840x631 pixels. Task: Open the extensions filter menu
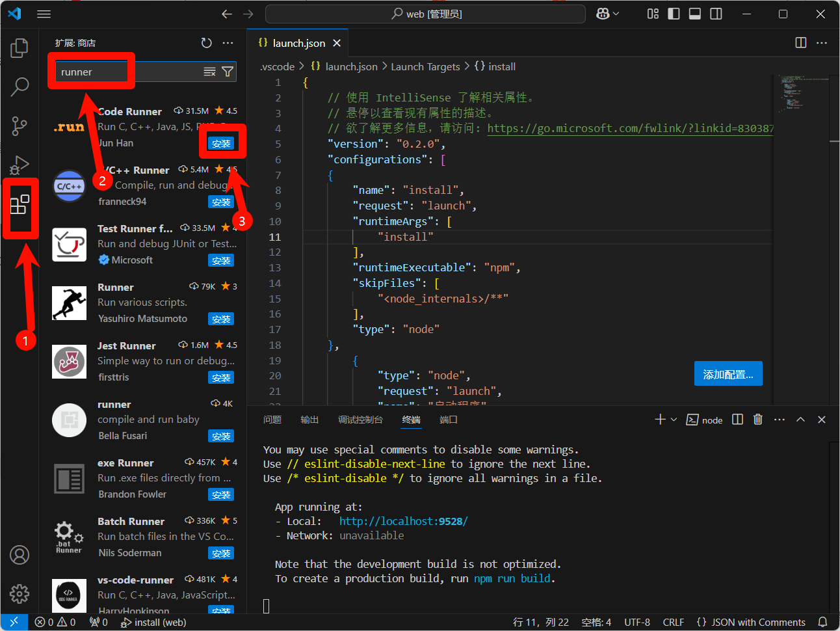click(228, 72)
